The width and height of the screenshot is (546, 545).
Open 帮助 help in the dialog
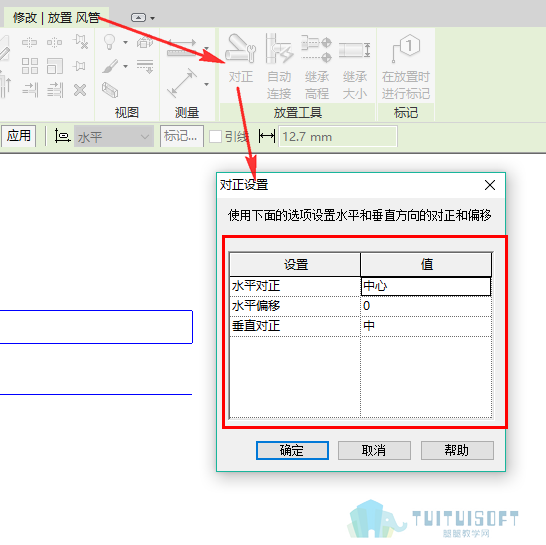[x=457, y=450]
